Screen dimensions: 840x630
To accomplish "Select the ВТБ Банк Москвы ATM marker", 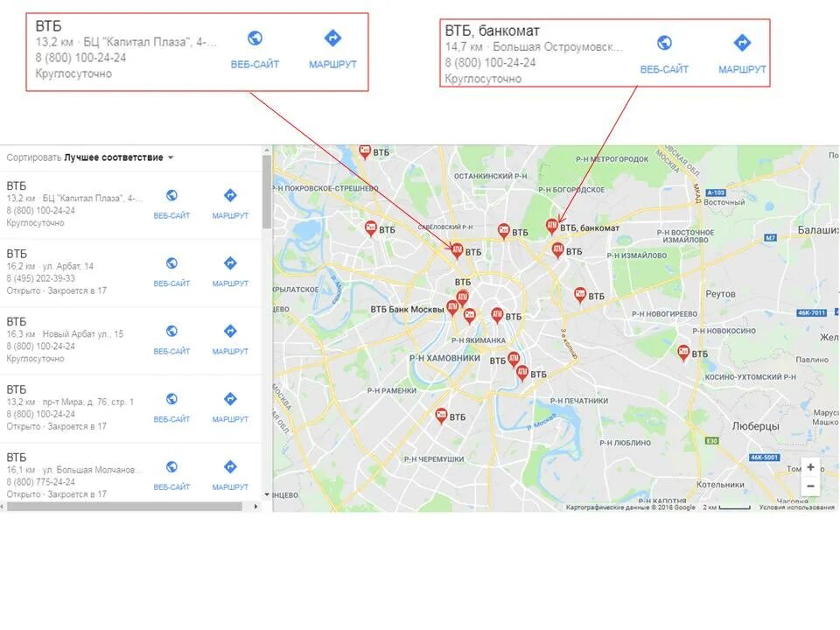I will pos(452,307).
